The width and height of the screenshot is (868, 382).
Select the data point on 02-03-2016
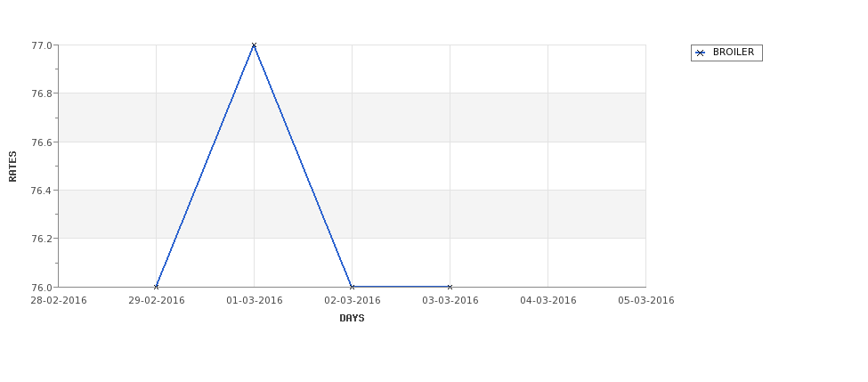tap(352, 287)
